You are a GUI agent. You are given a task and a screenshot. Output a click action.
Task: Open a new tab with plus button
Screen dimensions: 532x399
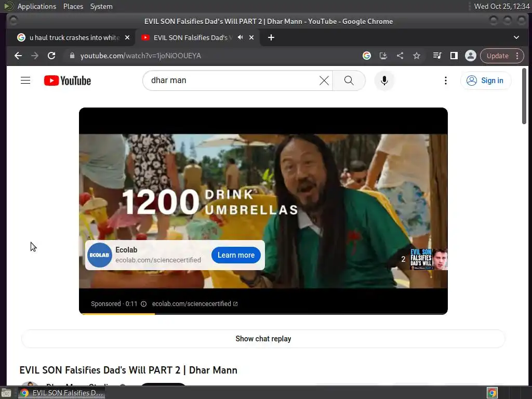pyautogui.click(x=271, y=37)
